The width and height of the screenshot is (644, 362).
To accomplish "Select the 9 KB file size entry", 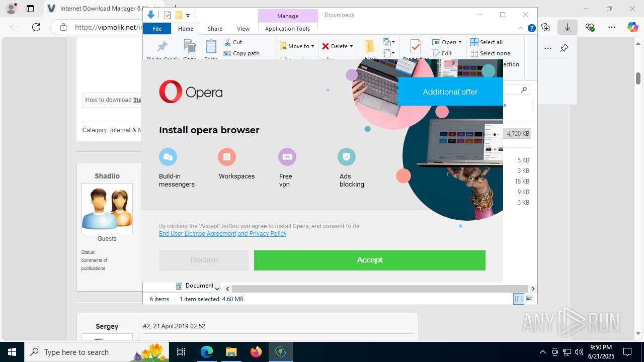I will point(523,192).
